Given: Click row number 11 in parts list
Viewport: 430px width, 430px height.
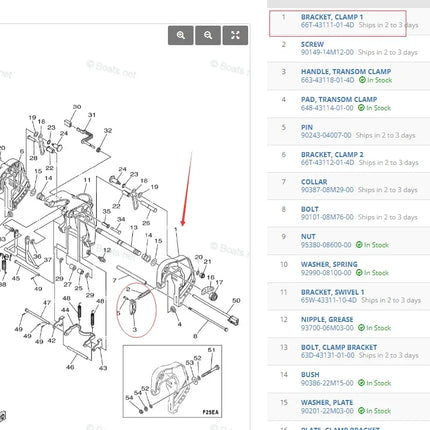Looking at the screenshot, I should (x=284, y=292).
